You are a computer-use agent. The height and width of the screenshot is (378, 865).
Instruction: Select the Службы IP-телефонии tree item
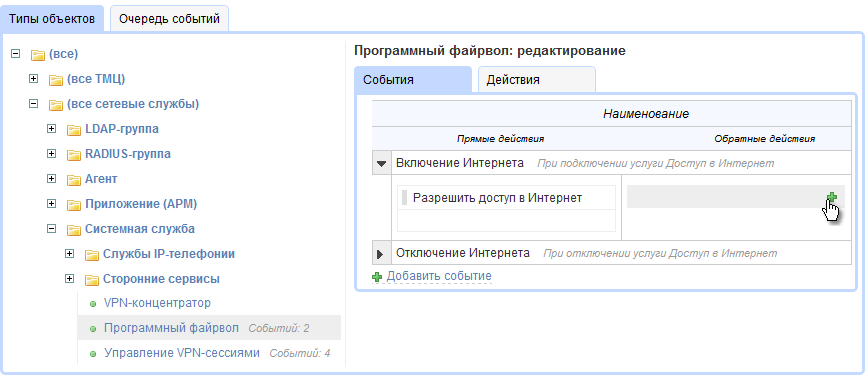tap(169, 254)
